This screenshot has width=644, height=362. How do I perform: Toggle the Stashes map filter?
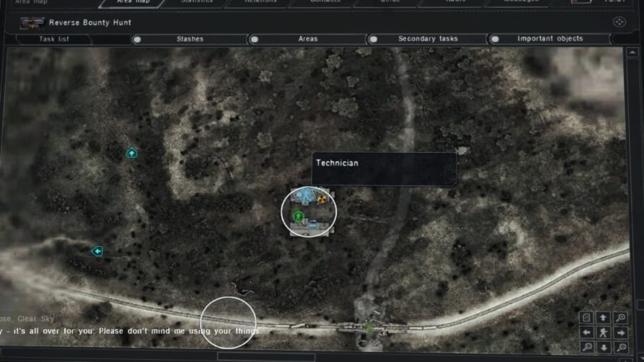(190, 39)
